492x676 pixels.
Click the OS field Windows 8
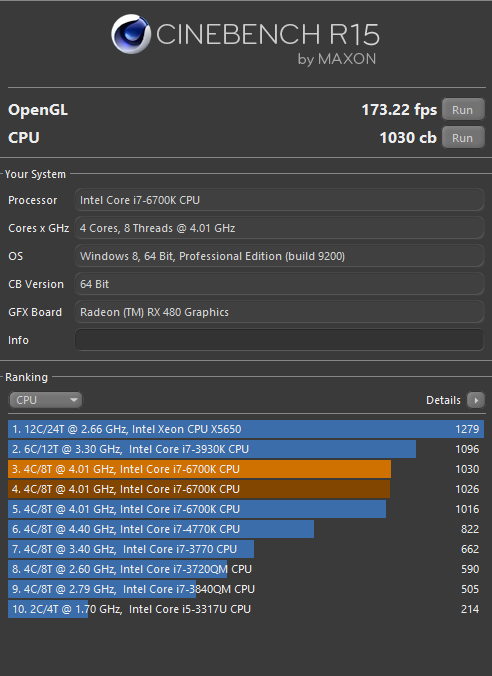pos(279,256)
